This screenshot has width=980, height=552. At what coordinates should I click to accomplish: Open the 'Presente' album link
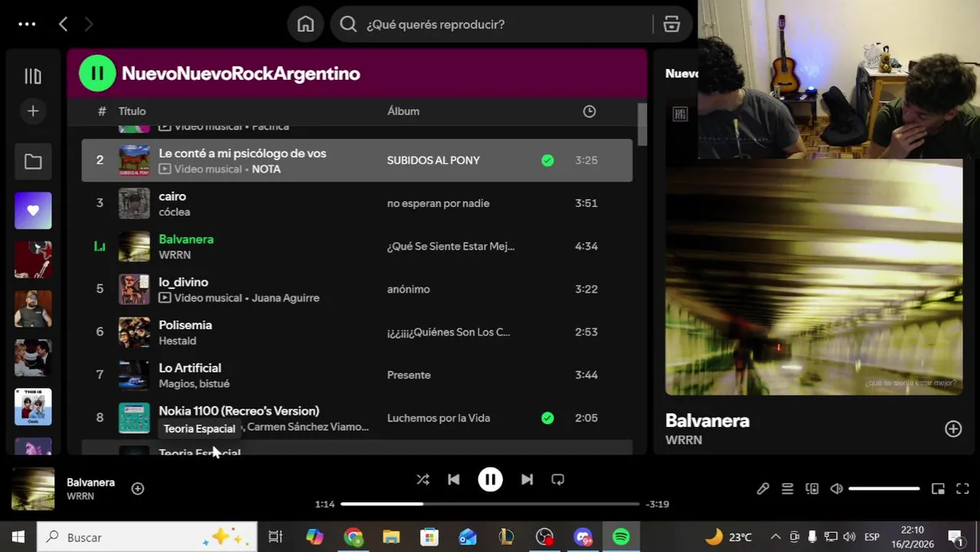pyautogui.click(x=409, y=375)
